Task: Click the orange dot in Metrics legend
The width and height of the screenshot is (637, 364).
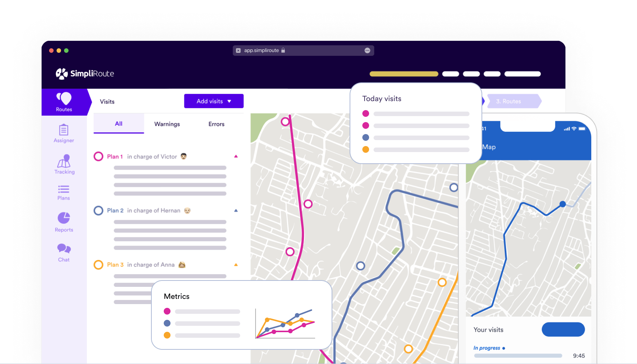Action: coord(167,335)
